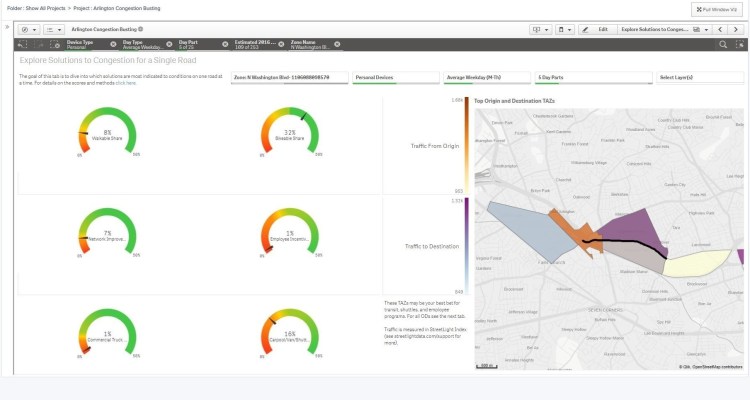Viewport: 750px width, 400px height.
Task: Clear the Day Type selection filter
Action: coord(168,45)
